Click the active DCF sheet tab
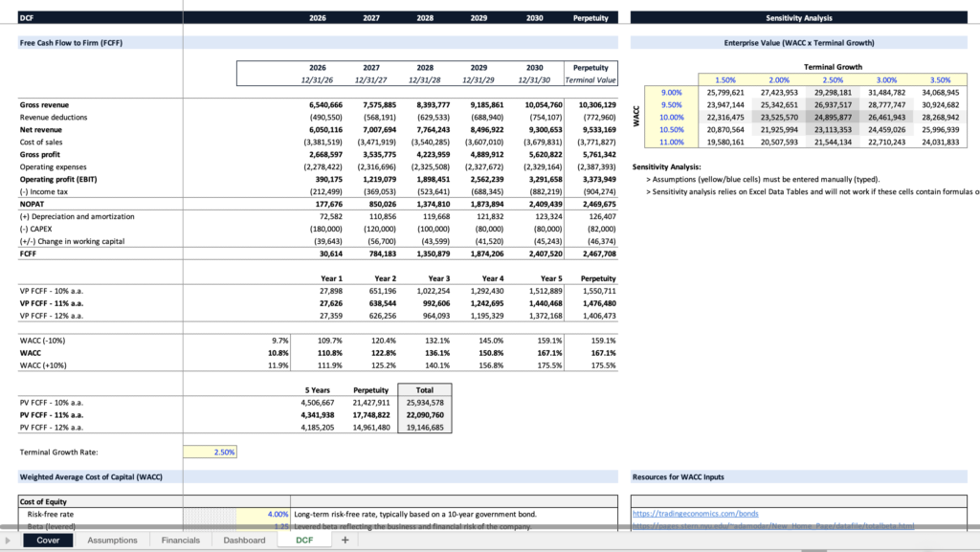This screenshot has height=552, width=980. pos(304,541)
